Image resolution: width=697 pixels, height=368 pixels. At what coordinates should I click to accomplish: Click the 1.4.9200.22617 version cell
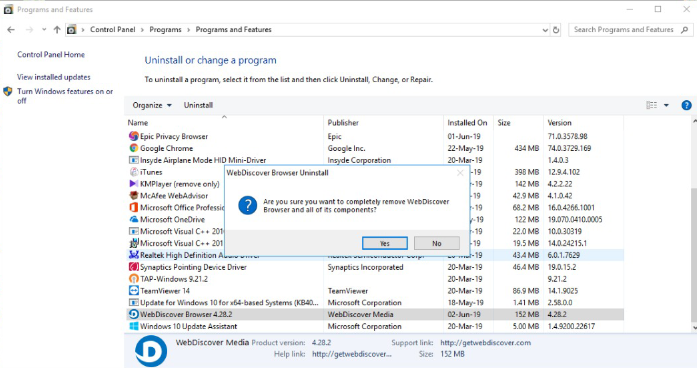pyautogui.click(x=571, y=326)
